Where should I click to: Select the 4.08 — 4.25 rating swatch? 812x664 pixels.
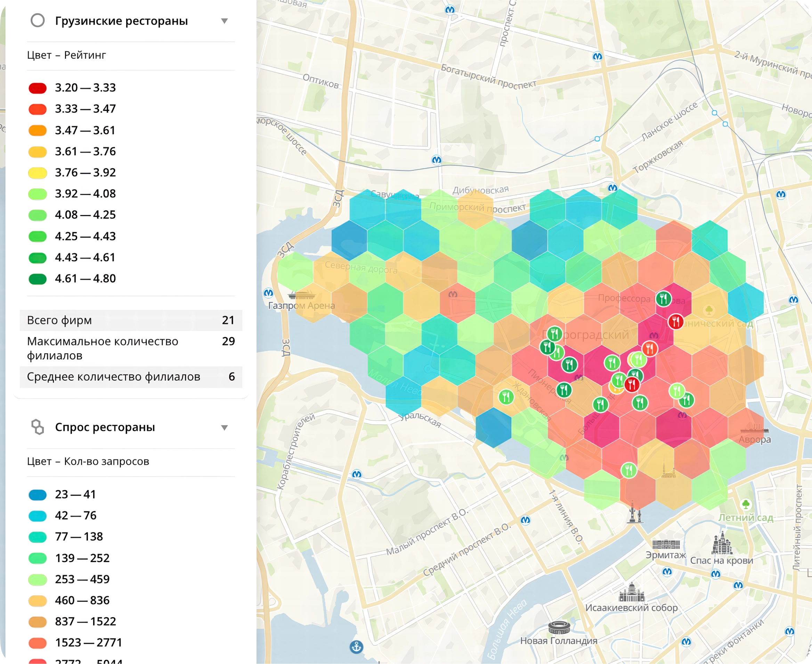pyautogui.click(x=38, y=215)
